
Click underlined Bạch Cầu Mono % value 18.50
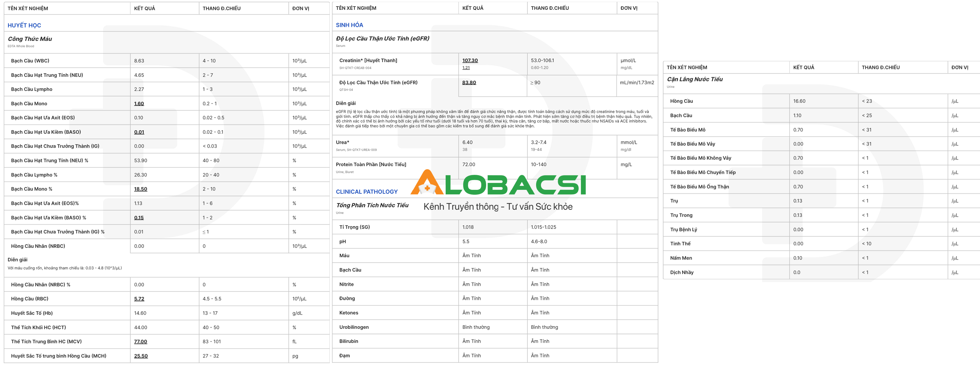pos(140,189)
